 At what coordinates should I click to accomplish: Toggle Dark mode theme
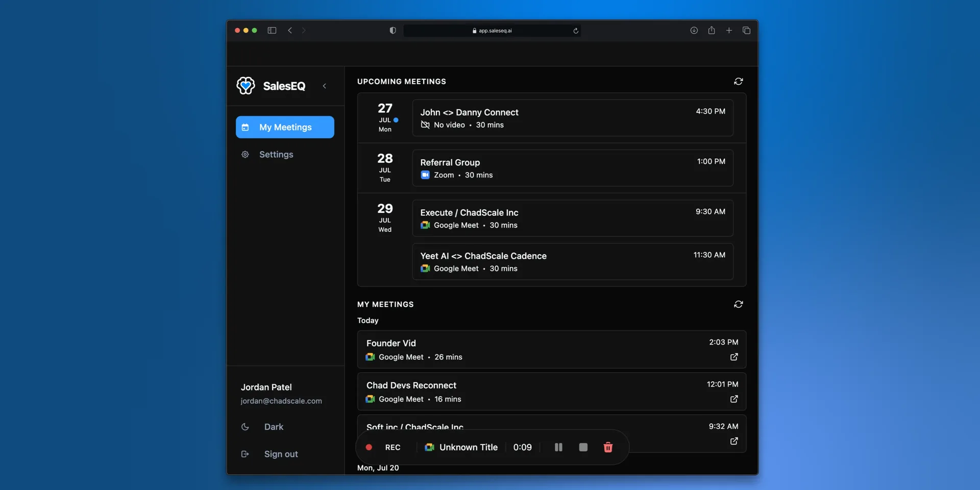coord(274,427)
